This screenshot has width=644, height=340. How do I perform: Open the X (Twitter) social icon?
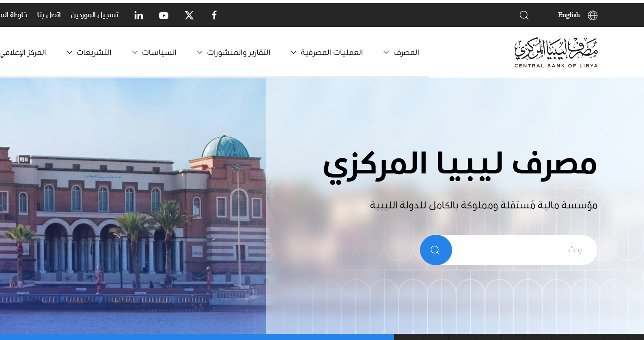[x=189, y=15]
